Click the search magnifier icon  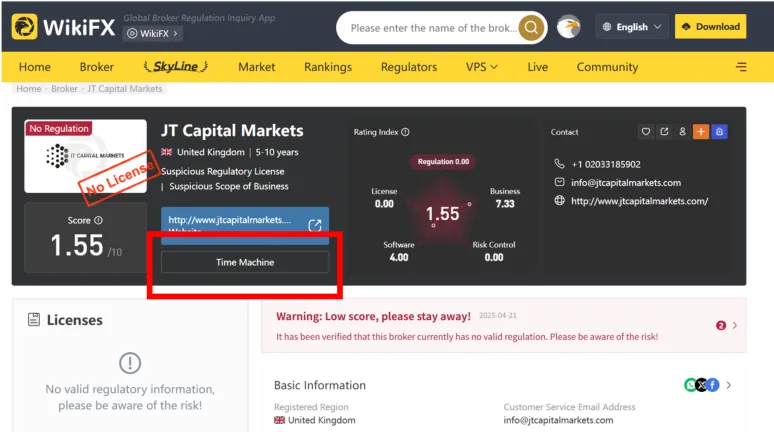click(531, 27)
